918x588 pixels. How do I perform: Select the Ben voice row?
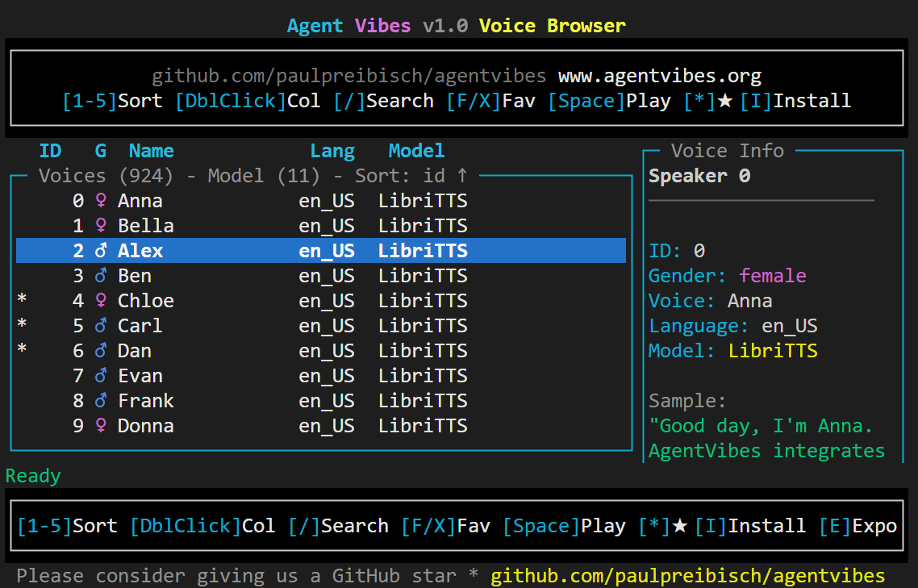pyautogui.click(x=321, y=276)
